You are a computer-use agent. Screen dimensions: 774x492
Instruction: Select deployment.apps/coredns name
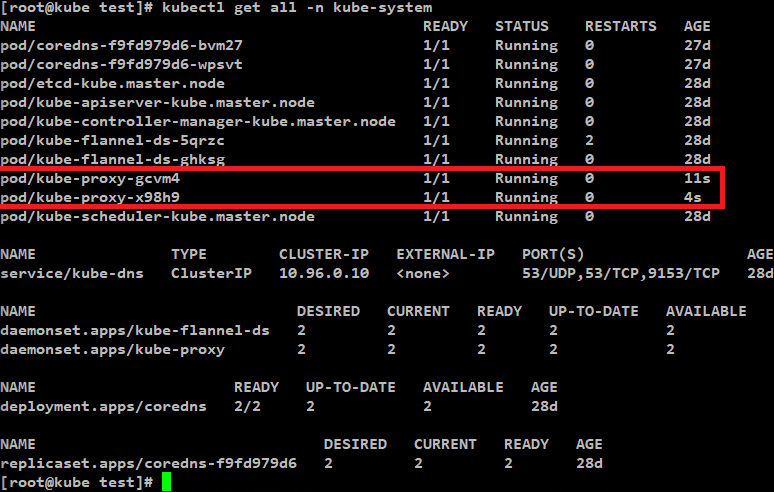tap(104, 406)
